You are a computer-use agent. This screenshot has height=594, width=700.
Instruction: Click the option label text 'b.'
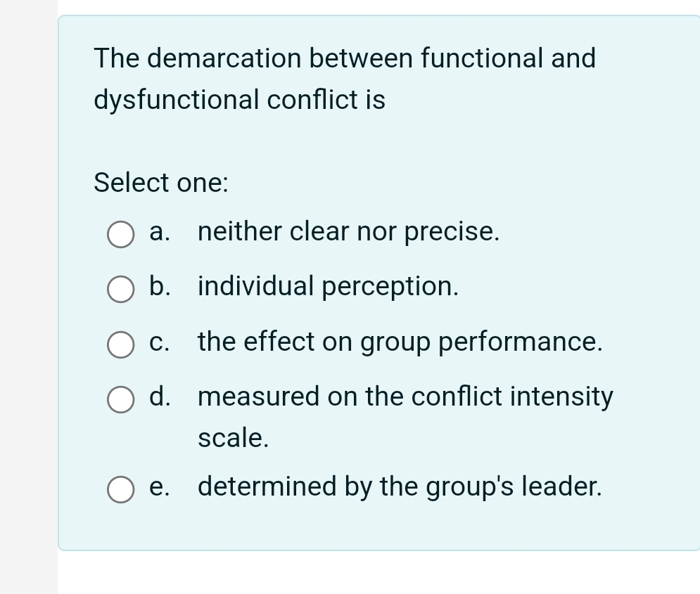click(x=159, y=286)
